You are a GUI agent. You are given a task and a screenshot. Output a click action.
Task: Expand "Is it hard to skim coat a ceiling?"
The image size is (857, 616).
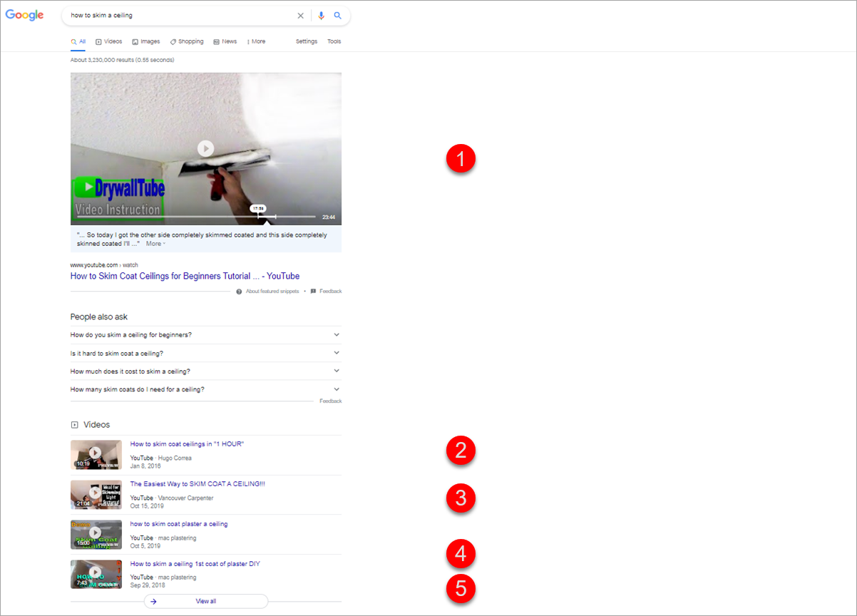click(337, 353)
